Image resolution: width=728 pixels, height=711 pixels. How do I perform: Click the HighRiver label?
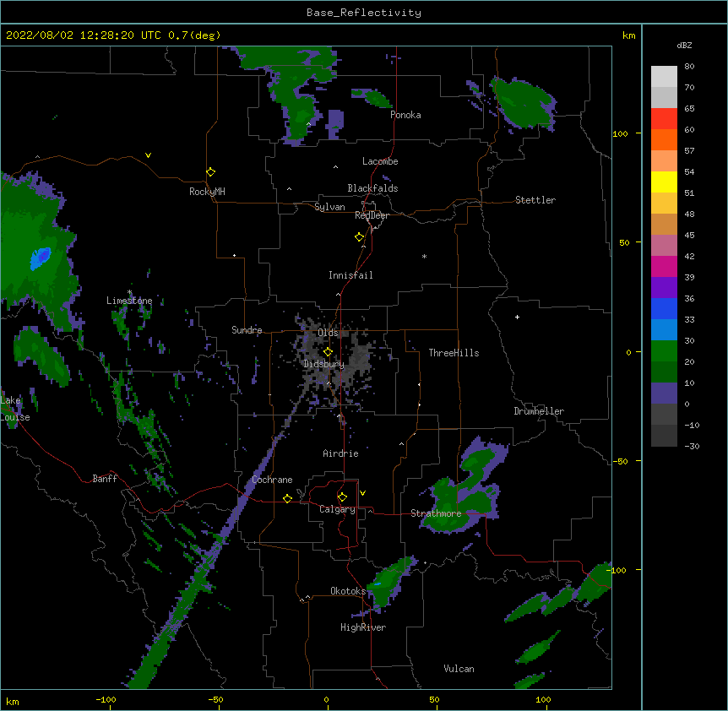point(363,627)
